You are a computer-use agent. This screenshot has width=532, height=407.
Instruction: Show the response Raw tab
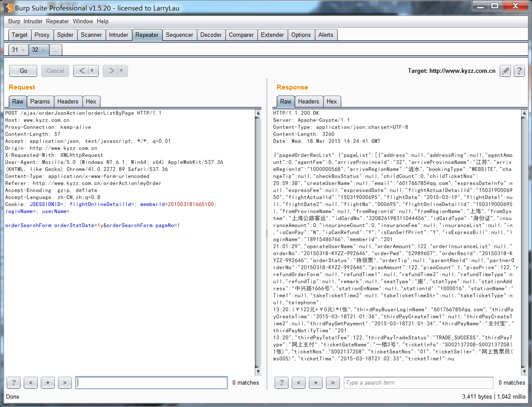pos(286,101)
